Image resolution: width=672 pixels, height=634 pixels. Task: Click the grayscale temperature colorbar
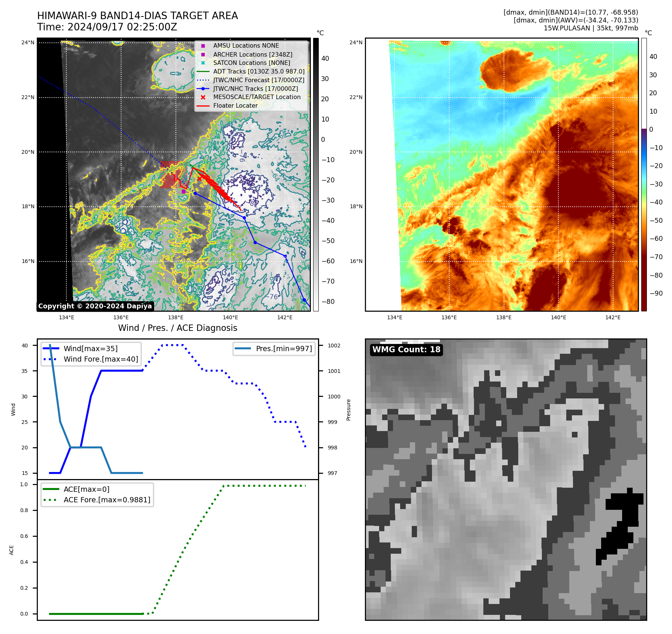click(316, 174)
